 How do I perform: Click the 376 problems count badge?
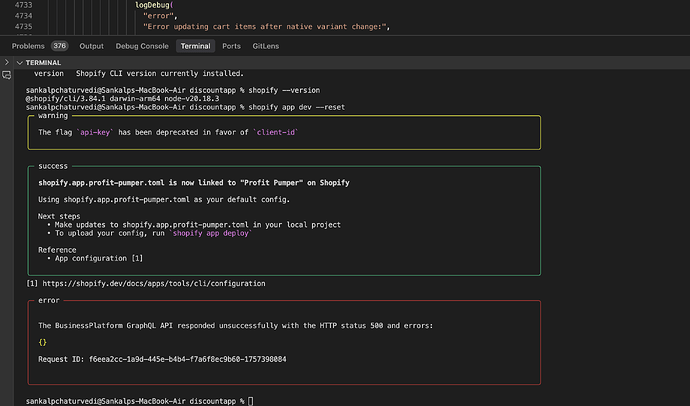coord(59,46)
